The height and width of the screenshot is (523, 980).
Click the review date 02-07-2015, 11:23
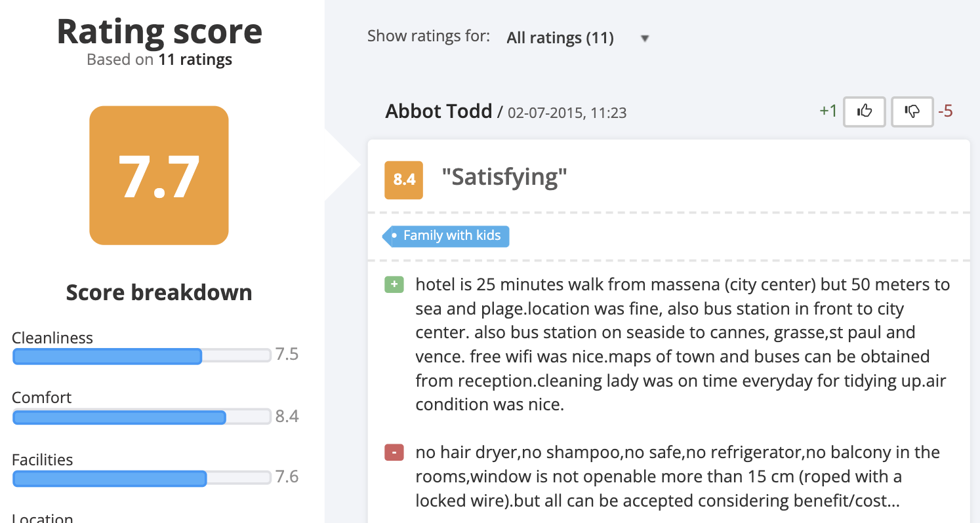click(567, 113)
